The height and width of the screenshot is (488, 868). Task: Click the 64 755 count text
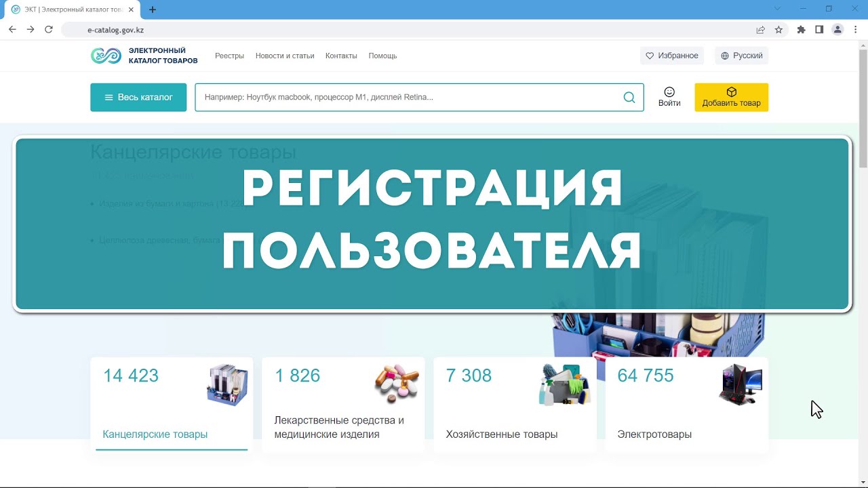[646, 375]
